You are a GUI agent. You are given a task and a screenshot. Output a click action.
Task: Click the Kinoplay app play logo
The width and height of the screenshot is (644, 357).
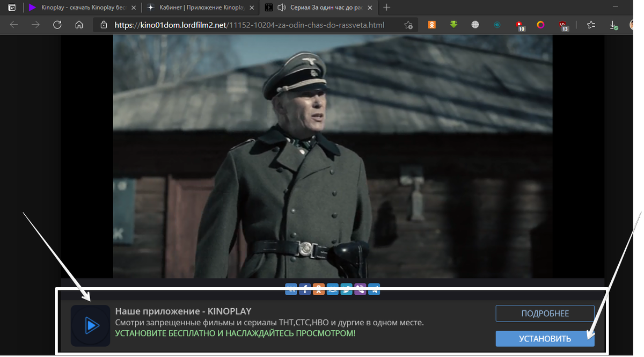90,325
